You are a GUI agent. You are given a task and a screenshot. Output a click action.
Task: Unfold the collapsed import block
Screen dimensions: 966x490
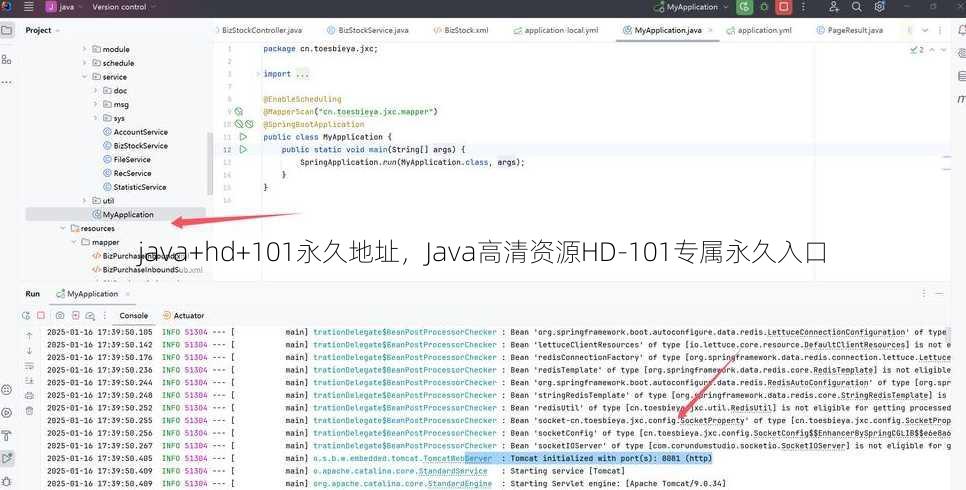pyautogui.click(x=259, y=74)
